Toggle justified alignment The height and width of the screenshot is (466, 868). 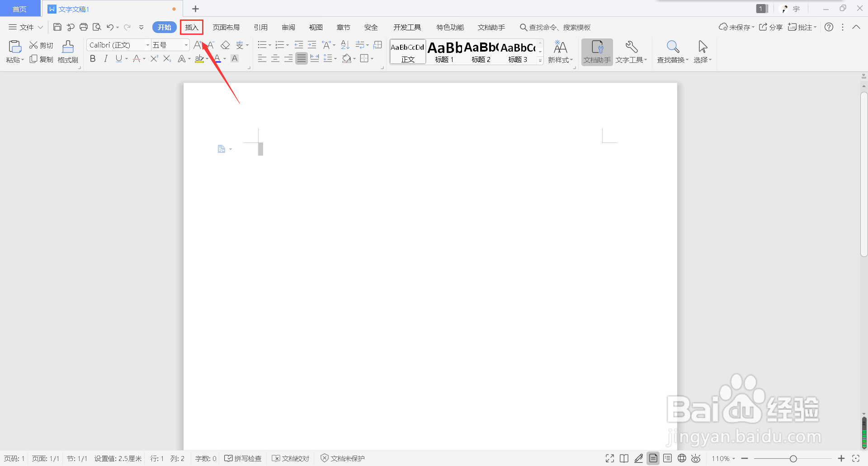[302, 58]
